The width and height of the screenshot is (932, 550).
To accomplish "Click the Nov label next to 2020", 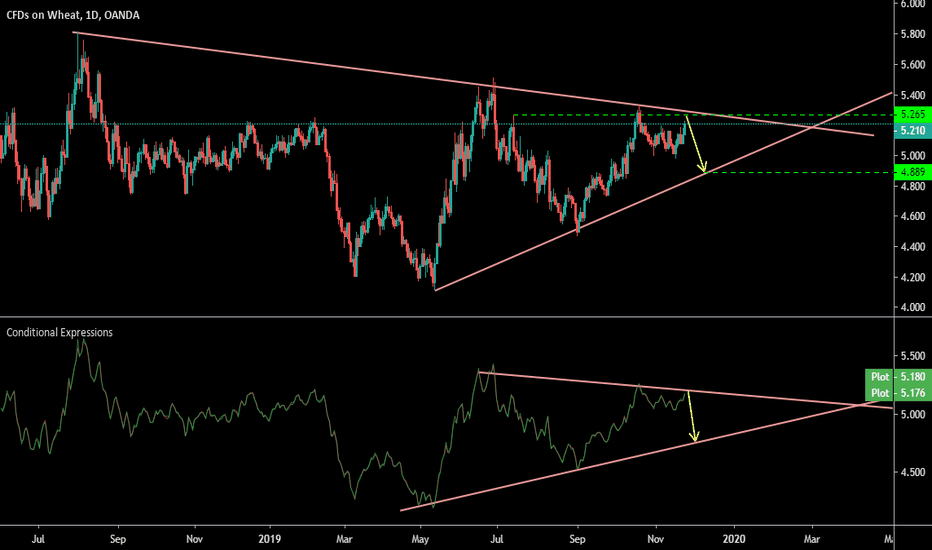I will pos(656,539).
